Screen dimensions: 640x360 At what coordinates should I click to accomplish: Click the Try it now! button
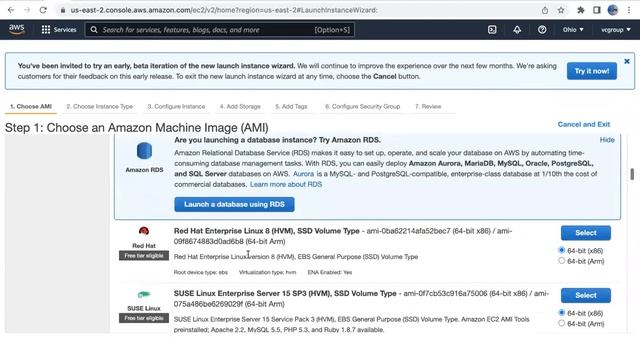pos(592,71)
